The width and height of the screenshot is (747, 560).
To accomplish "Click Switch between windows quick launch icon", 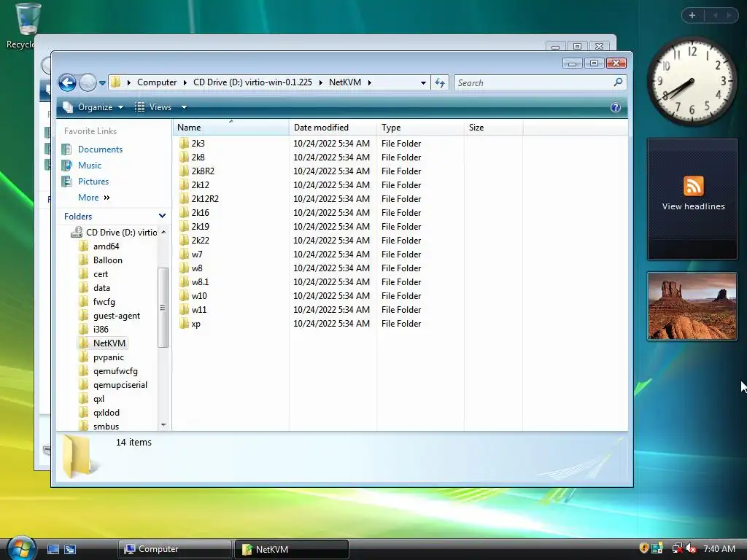I will point(70,549).
